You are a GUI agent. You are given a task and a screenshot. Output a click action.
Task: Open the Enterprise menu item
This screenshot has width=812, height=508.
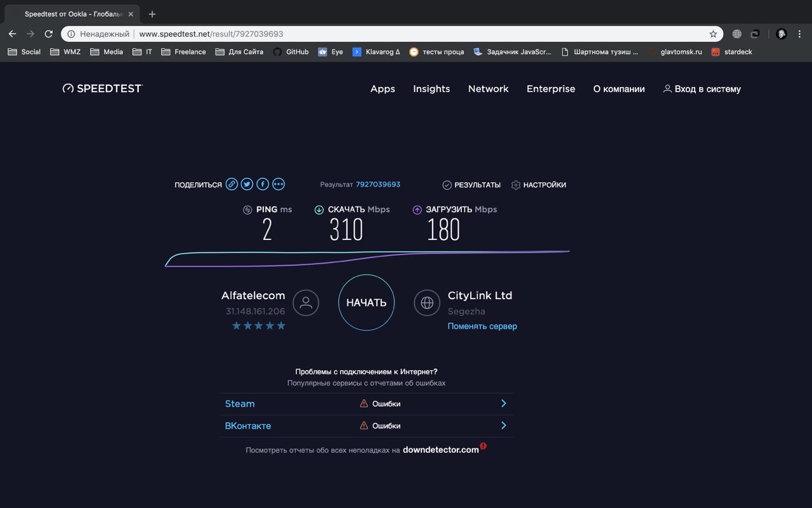[x=551, y=89]
